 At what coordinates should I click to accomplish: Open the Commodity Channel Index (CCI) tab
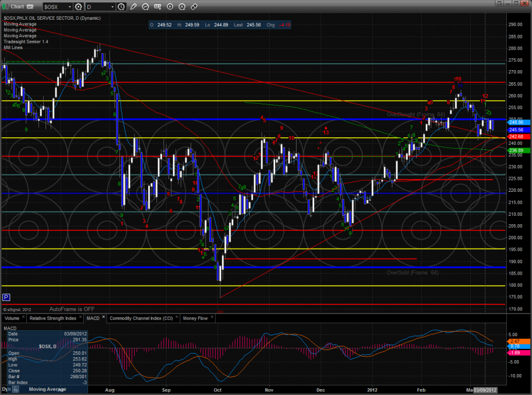point(142,318)
